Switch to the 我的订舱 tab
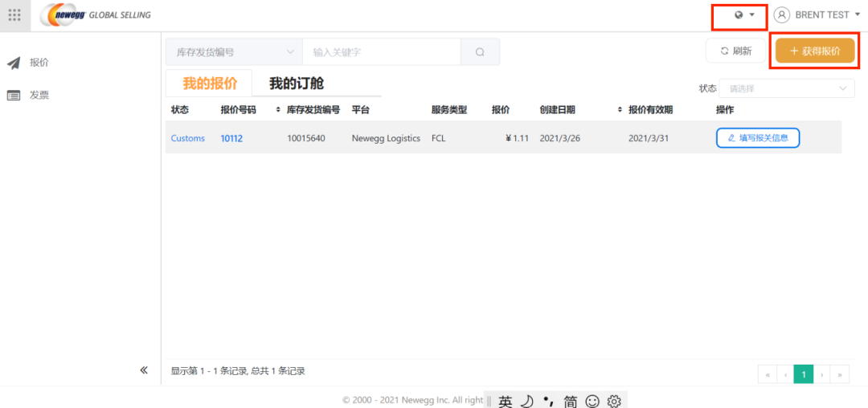868x408 pixels. (297, 84)
